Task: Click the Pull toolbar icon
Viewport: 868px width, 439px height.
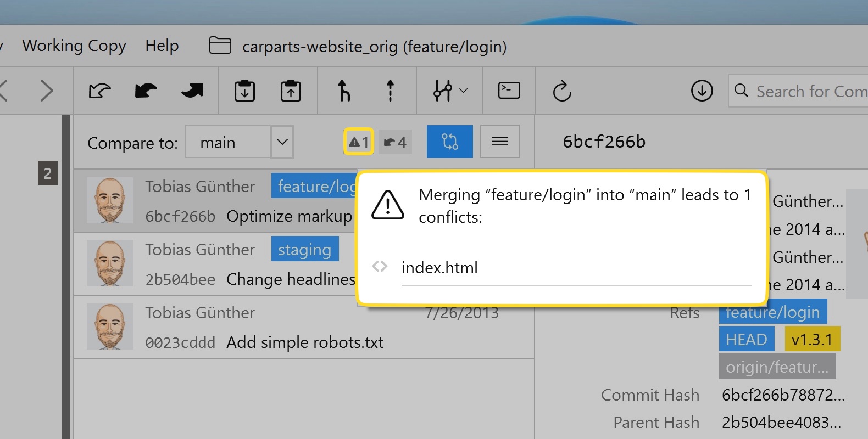Action: [146, 91]
